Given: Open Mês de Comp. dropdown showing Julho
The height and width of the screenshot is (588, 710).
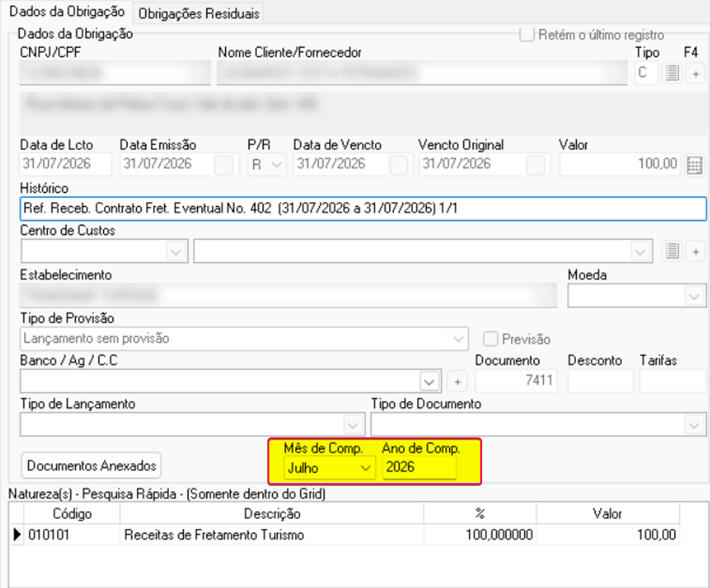Looking at the screenshot, I should 366,468.
